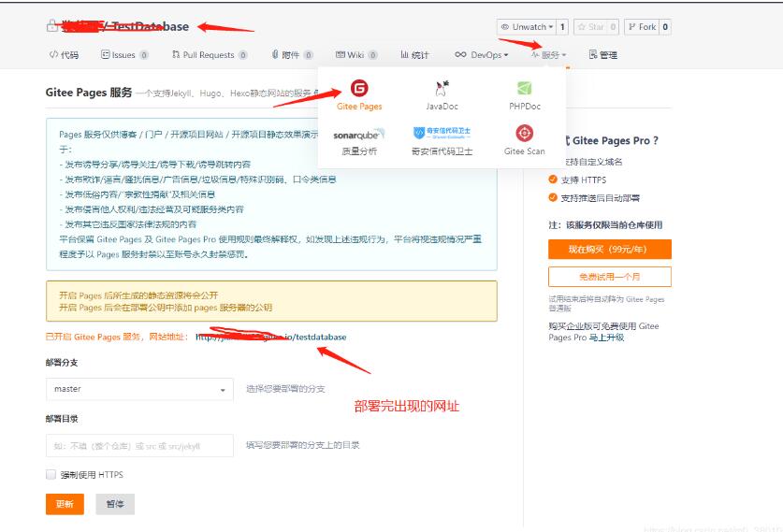Open the master 部署分支 dropdown
Screen dimensions: 783x532
point(139,389)
